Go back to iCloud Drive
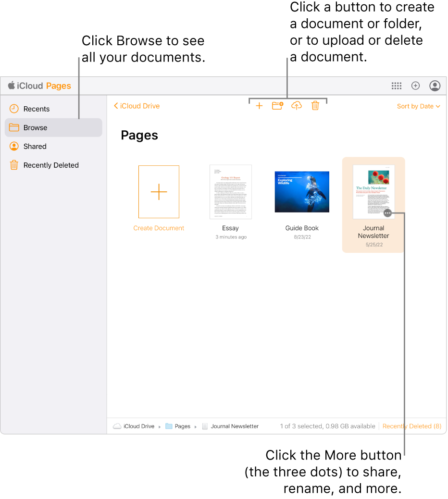This screenshot has height=499, width=448. (x=137, y=106)
